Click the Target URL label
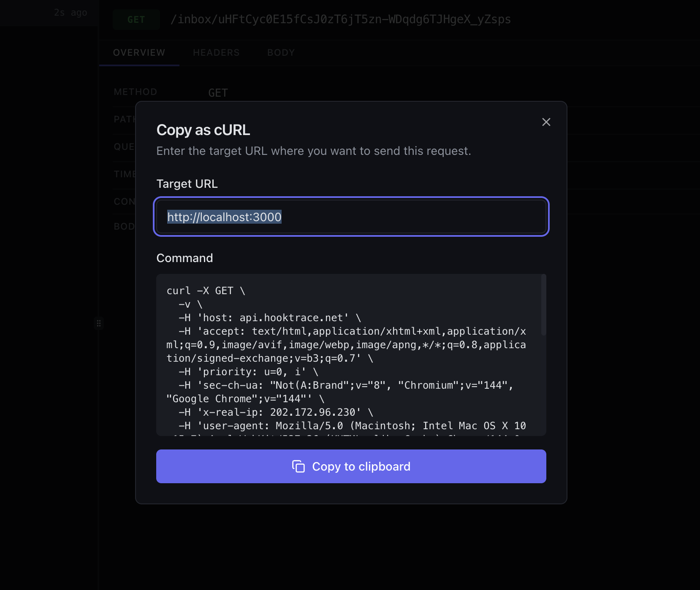The height and width of the screenshot is (590, 700). coord(187,184)
